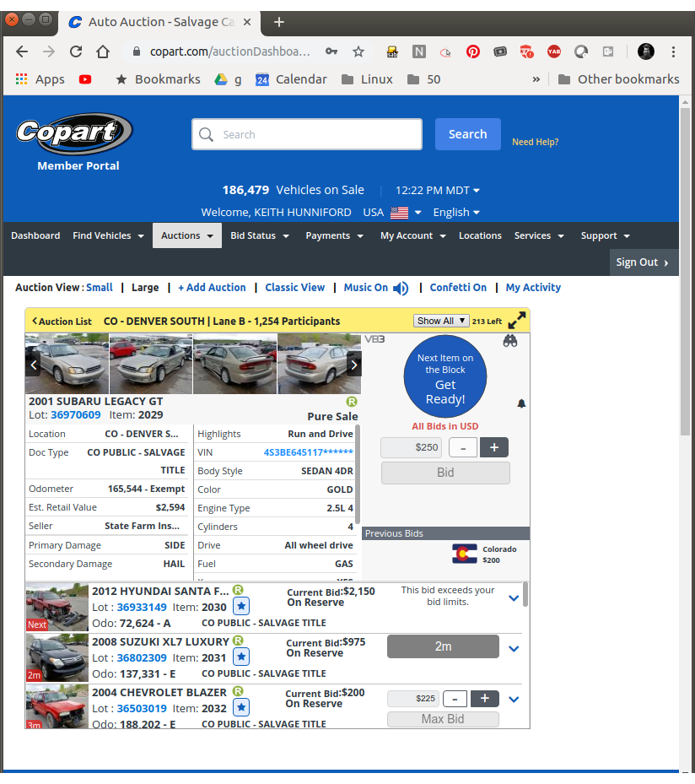
Task: Show previous Subaru photos with left arrow
Action: pos(34,365)
